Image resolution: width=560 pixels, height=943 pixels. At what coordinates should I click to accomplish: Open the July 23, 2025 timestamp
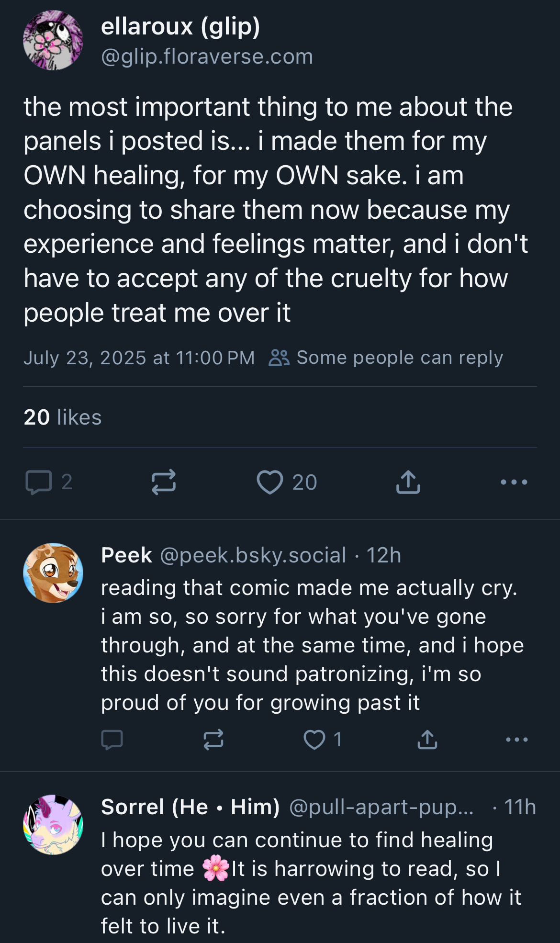[139, 358]
